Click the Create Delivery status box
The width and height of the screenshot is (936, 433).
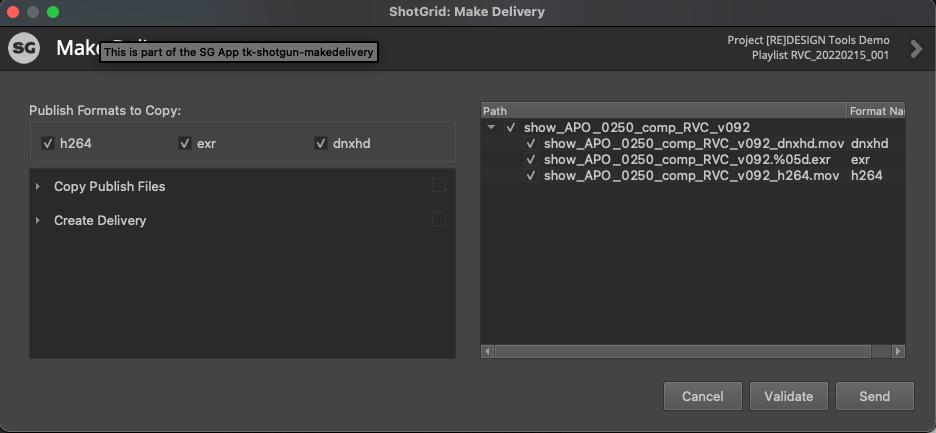click(x=439, y=219)
